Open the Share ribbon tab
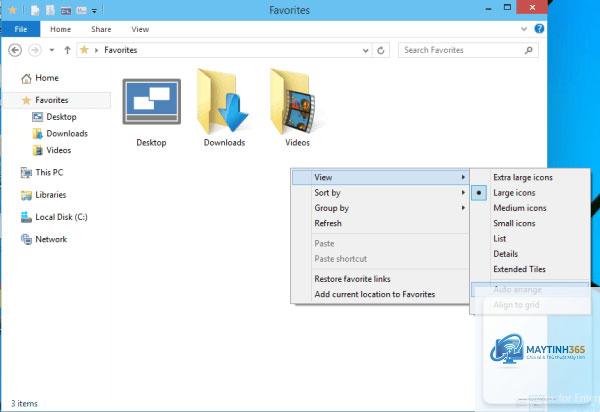This screenshot has width=600, height=412. coord(101,29)
